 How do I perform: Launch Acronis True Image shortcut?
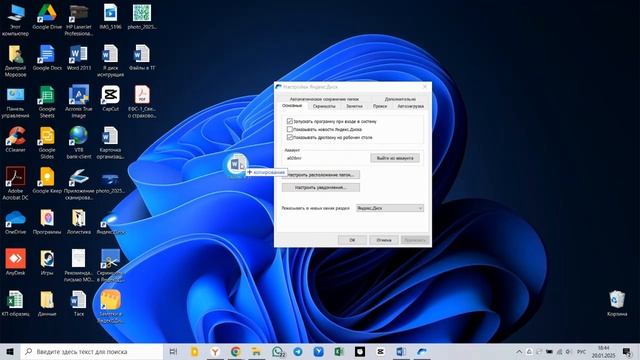coord(78,102)
